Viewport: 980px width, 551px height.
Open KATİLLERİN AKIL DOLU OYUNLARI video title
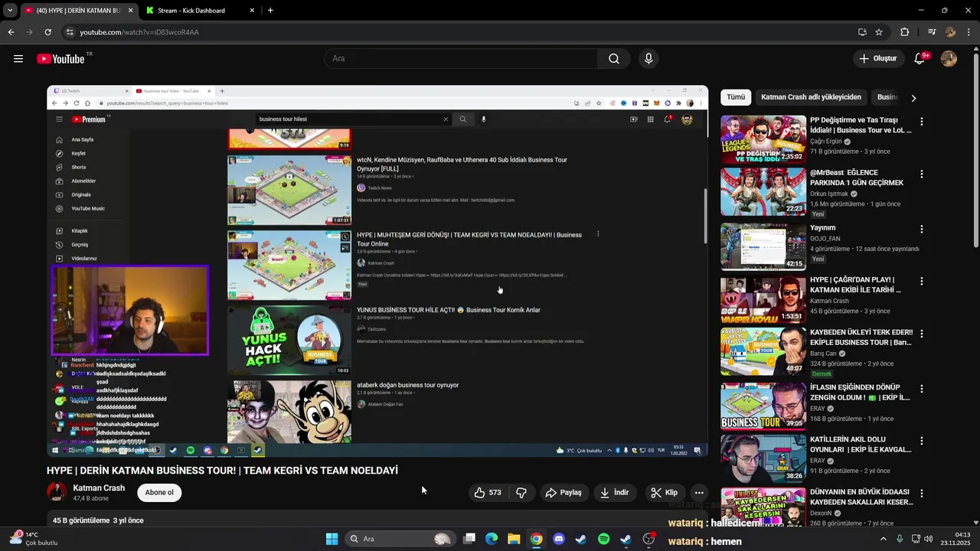tap(861, 445)
